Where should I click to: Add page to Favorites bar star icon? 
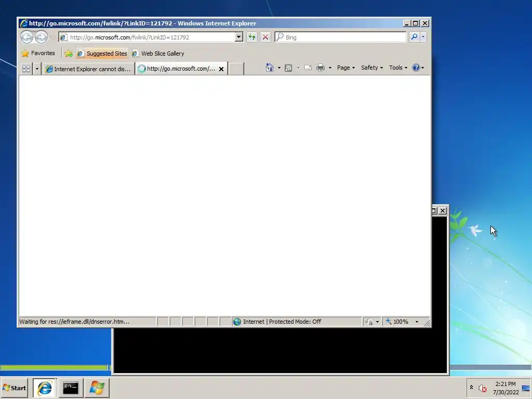69,54
